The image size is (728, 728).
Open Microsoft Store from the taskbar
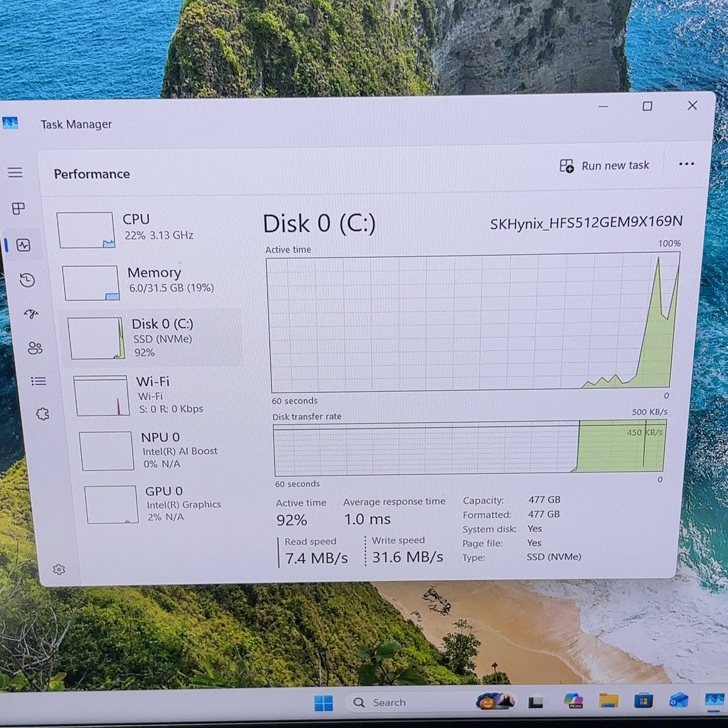click(x=643, y=701)
